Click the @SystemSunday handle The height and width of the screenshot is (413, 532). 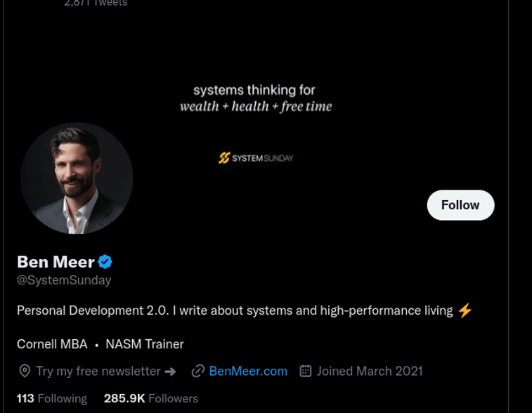[x=64, y=280]
